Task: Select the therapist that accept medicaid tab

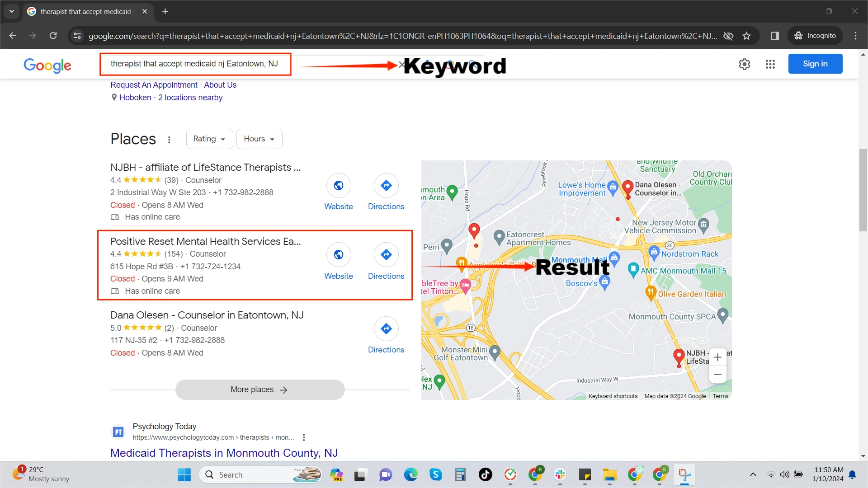Action: tap(86, 12)
